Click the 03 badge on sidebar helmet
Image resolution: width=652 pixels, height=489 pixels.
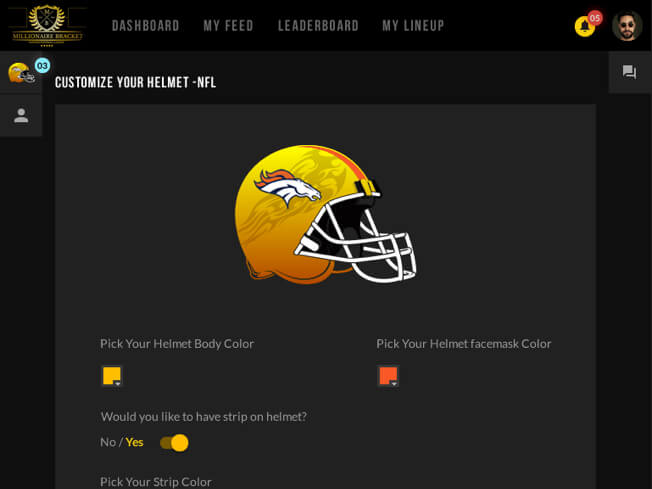pyautogui.click(x=42, y=66)
